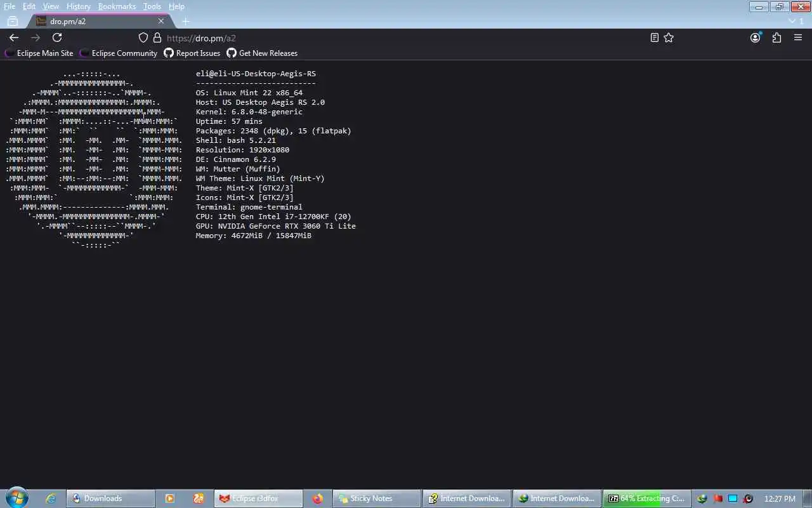Open Firefox from the taskbar
812x508 pixels.
coord(317,498)
